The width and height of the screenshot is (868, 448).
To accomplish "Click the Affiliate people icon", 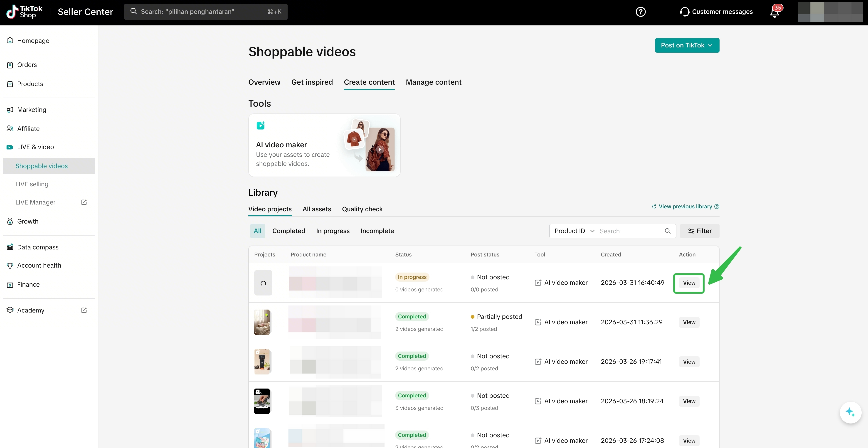I will pos(10,129).
